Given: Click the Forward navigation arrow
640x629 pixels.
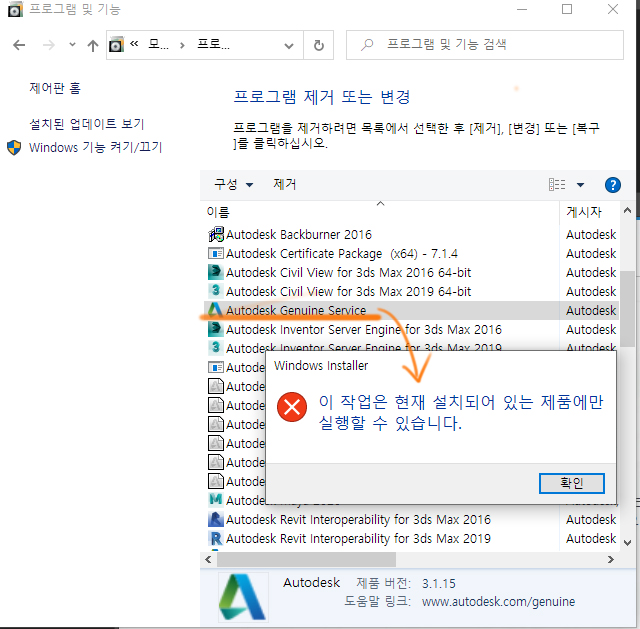Looking at the screenshot, I should 49,45.
